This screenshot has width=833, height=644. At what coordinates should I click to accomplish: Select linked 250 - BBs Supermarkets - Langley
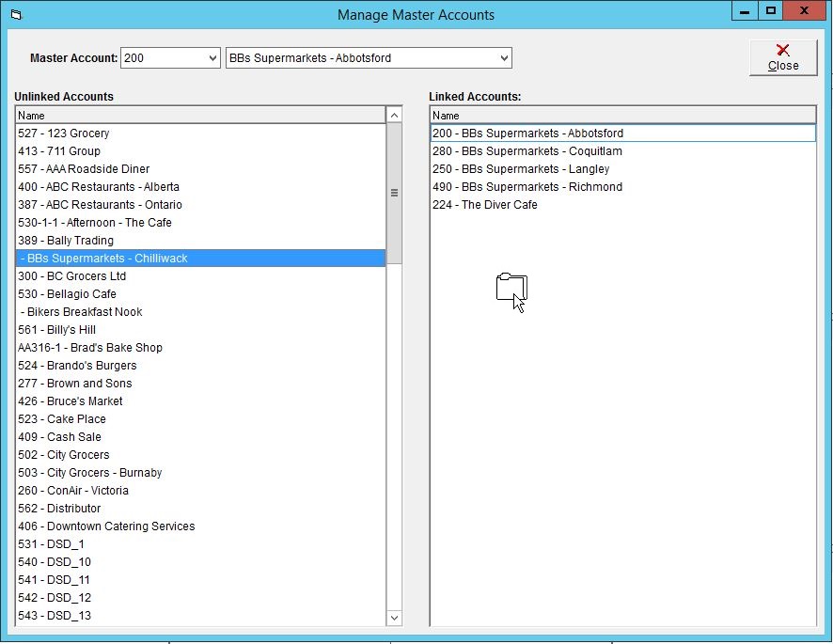[622, 169]
